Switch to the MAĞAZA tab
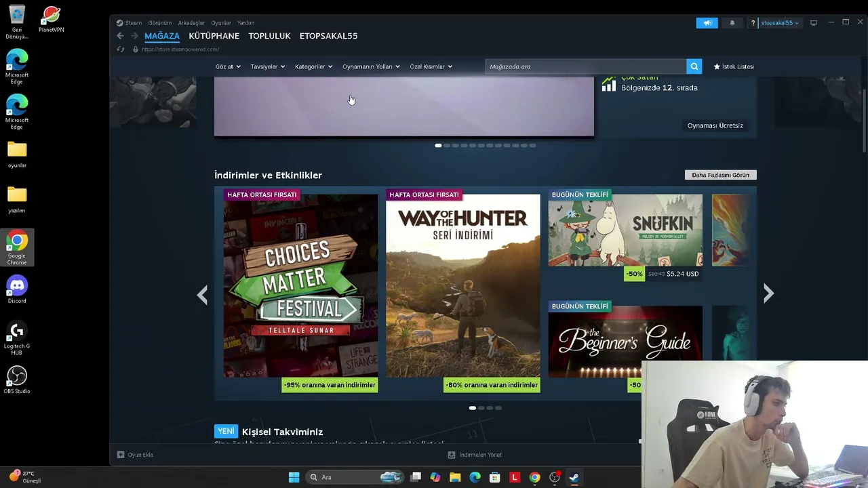The image size is (868, 488). (162, 36)
